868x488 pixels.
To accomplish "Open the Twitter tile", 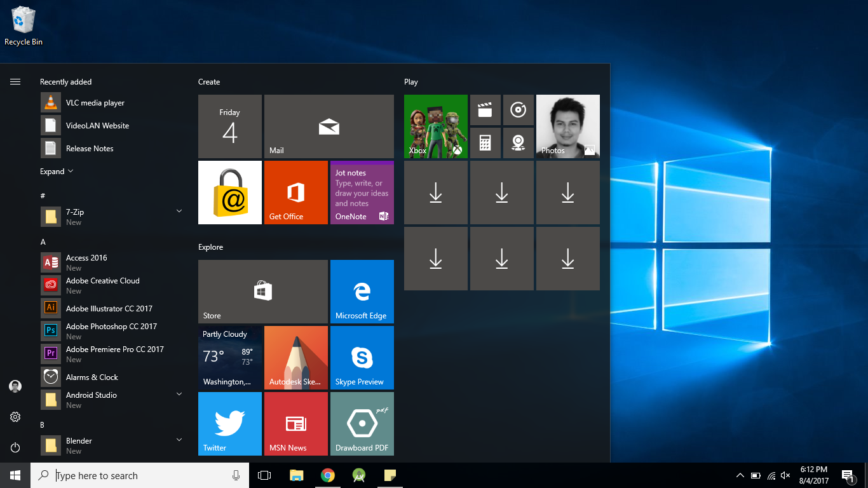I will pyautogui.click(x=230, y=424).
